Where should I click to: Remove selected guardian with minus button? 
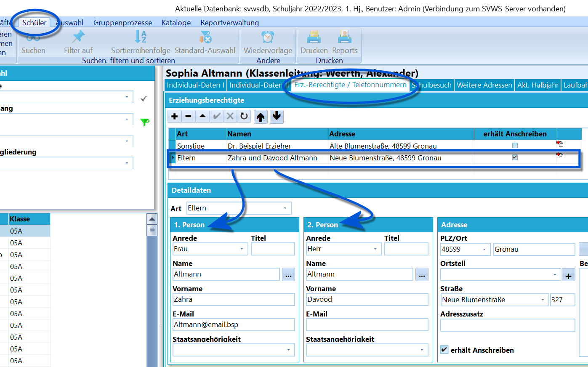[x=189, y=116]
